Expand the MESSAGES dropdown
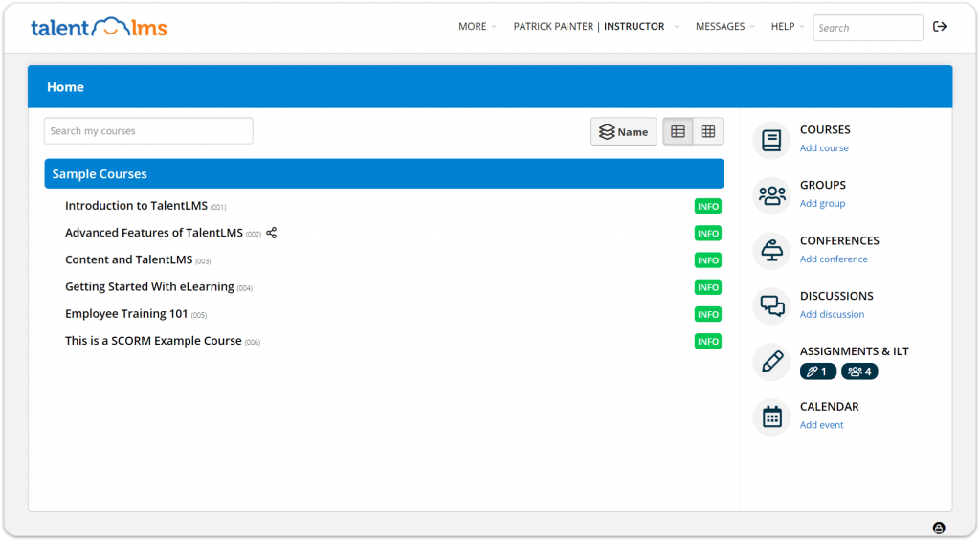 click(724, 27)
